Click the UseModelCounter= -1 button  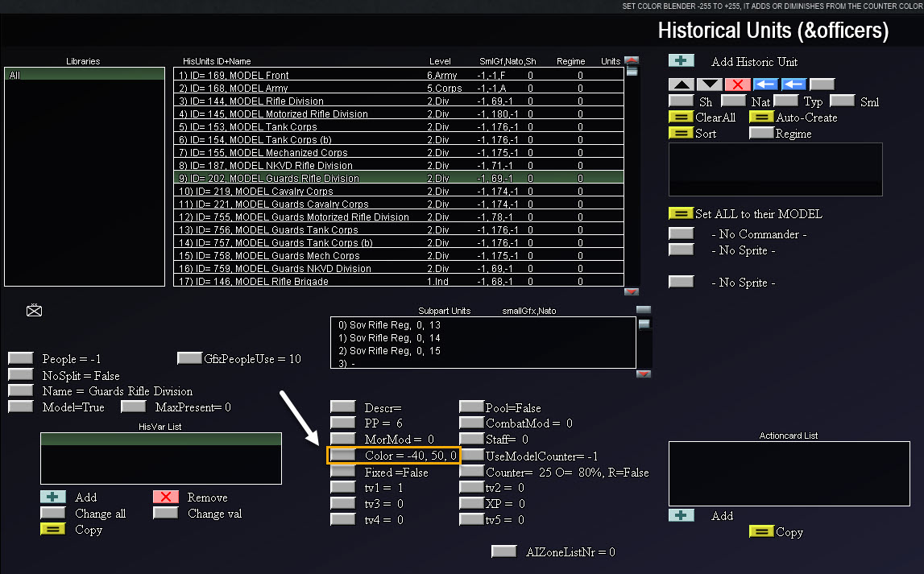click(471, 455)
